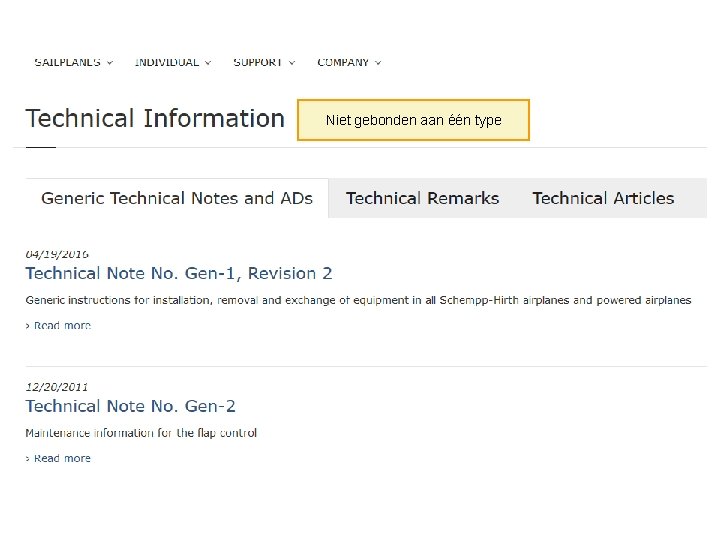Open Technical Note No. Gen-1, Revision 2

pos(178,273)
